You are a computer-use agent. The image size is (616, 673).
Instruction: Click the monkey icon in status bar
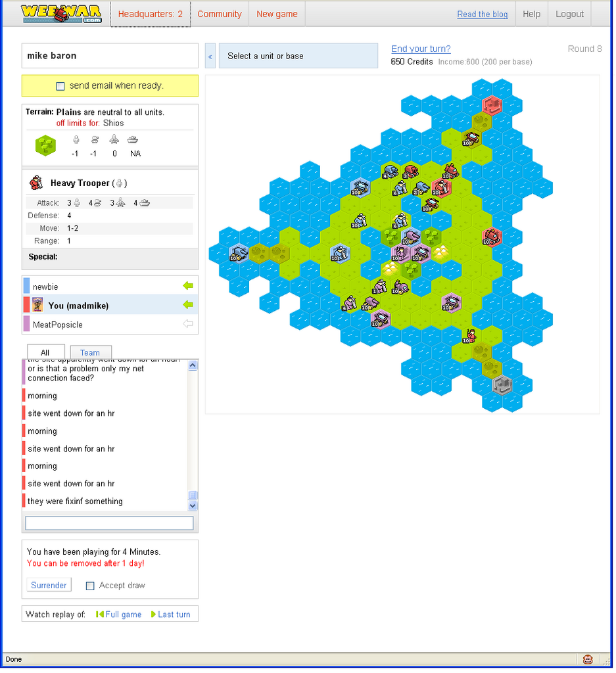(x=588, y=659)
